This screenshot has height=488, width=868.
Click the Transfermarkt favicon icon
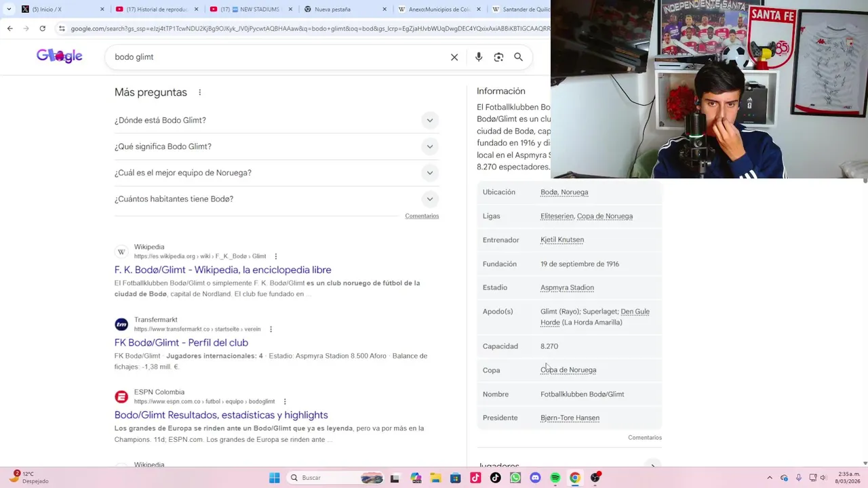pyautogui.click(x=121, y=324)
